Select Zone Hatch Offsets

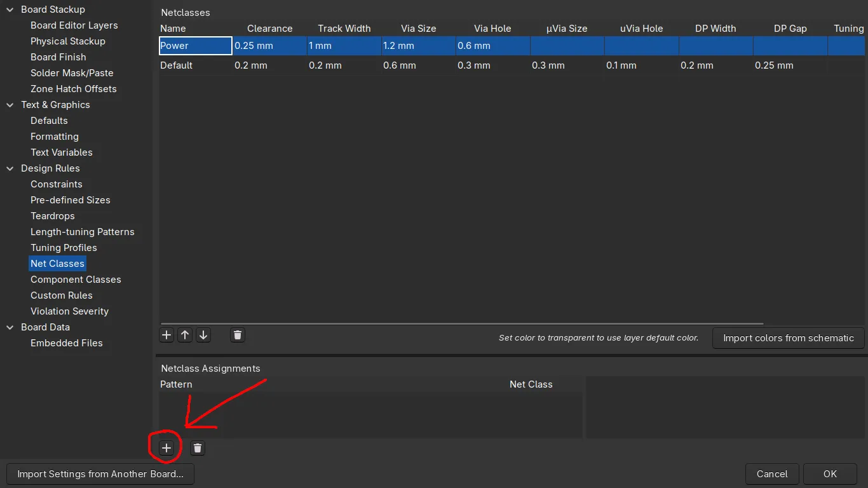click(x=74, y=89)
